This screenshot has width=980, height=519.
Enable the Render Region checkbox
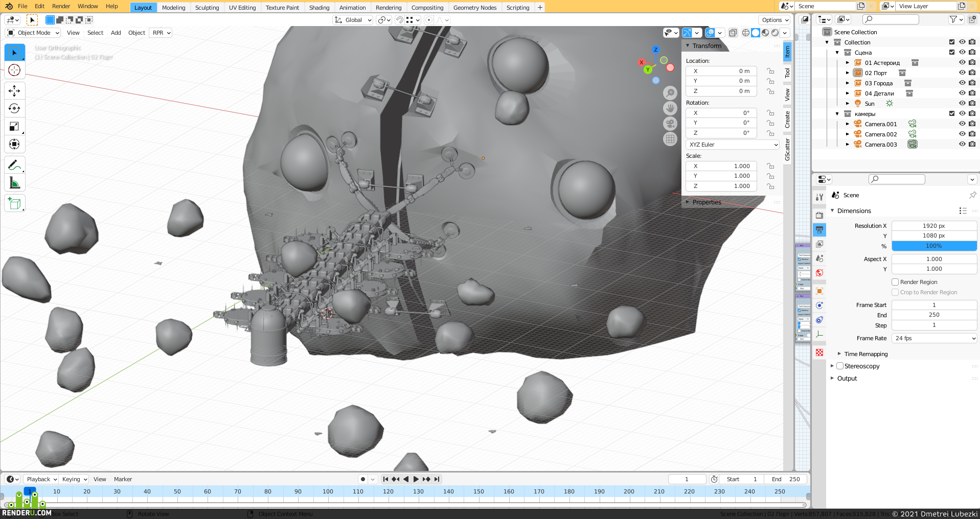point(895,282)
